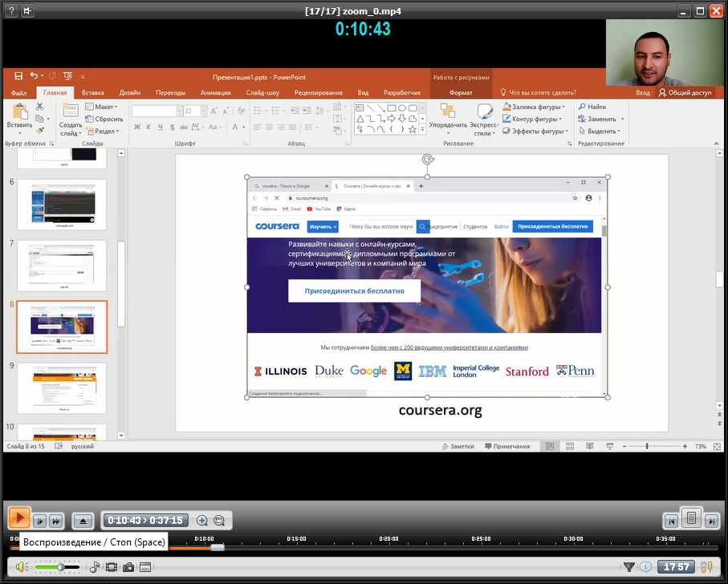Viewport: 728px width, 584px height.
Task: Click the white Присоединиться бесплатно button on the banner
Action: pyautogui.click(x=354, y=291)
